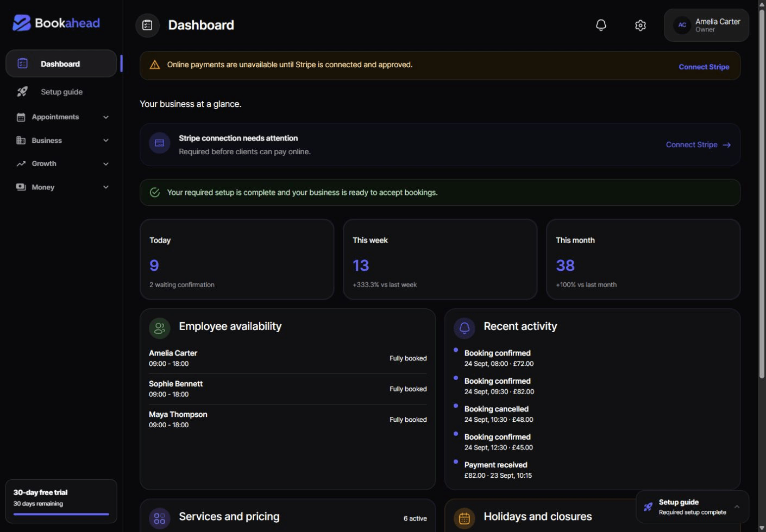
Task: Expand the Business menu chevron
Action: (x=106, y=141)
